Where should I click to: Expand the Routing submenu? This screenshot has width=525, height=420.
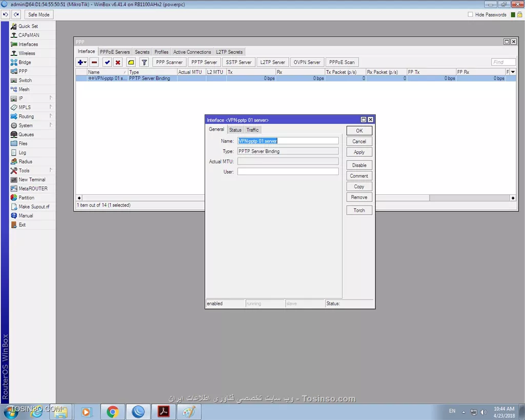[32, 116]
